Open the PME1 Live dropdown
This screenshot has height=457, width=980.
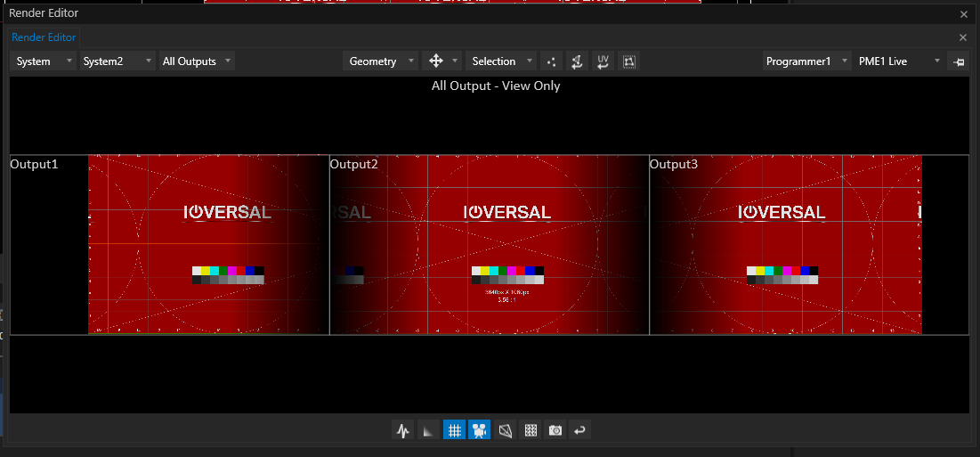coord(899,61)
